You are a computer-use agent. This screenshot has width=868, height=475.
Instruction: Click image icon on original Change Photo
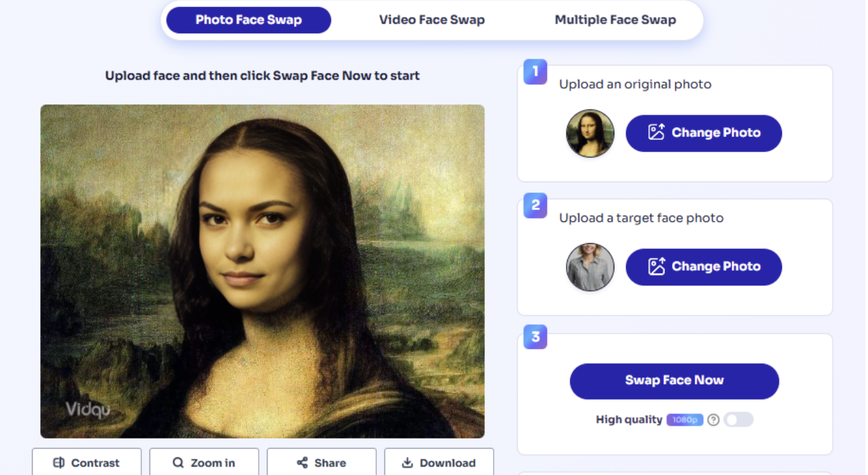pos(656,133)
